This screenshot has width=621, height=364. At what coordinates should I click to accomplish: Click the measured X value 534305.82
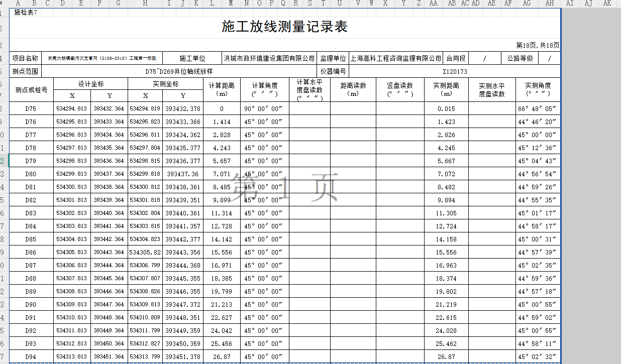point(145,252)
